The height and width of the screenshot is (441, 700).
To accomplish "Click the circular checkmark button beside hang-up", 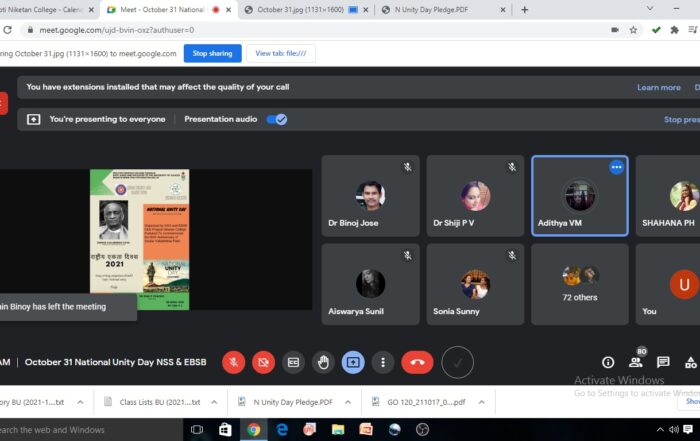I will pos(458,362).
